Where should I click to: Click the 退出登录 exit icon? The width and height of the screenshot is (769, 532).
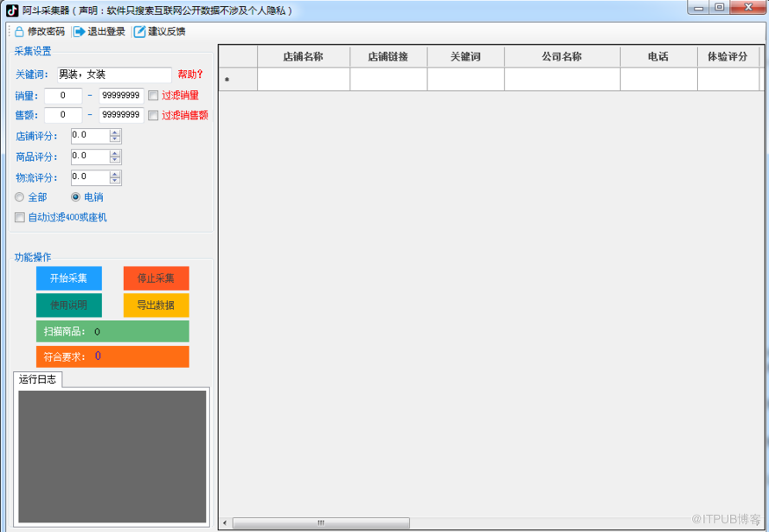[80, 31]
